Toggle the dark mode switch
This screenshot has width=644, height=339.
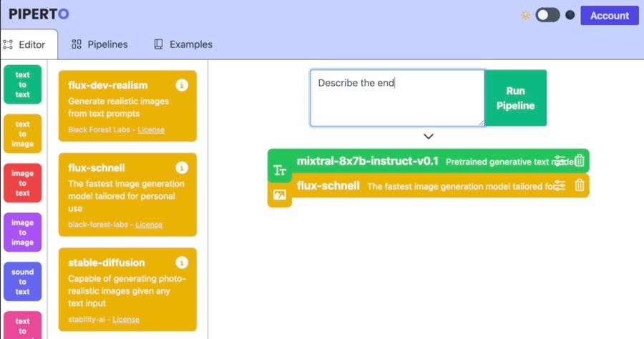tap(547, 15)
